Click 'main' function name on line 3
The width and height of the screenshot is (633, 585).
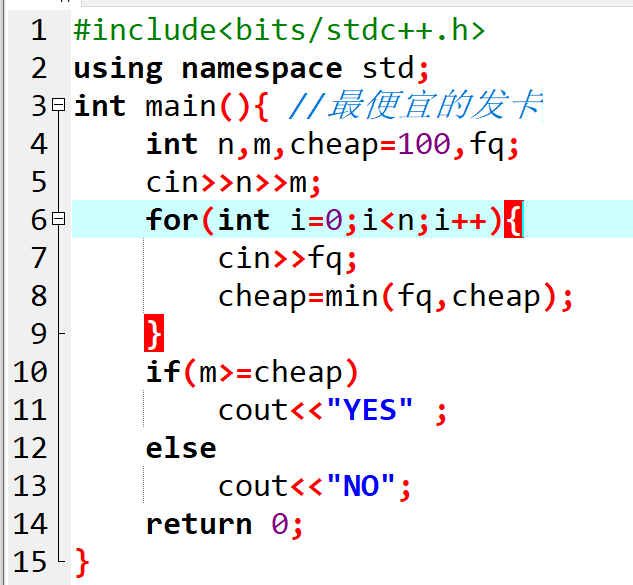[x=181, y=106]
